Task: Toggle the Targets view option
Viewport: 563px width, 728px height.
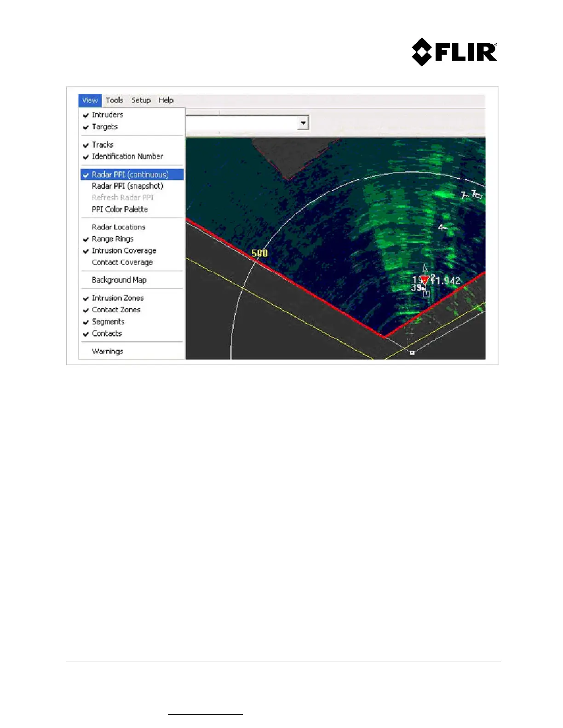Action: click(x=132, y=127)
